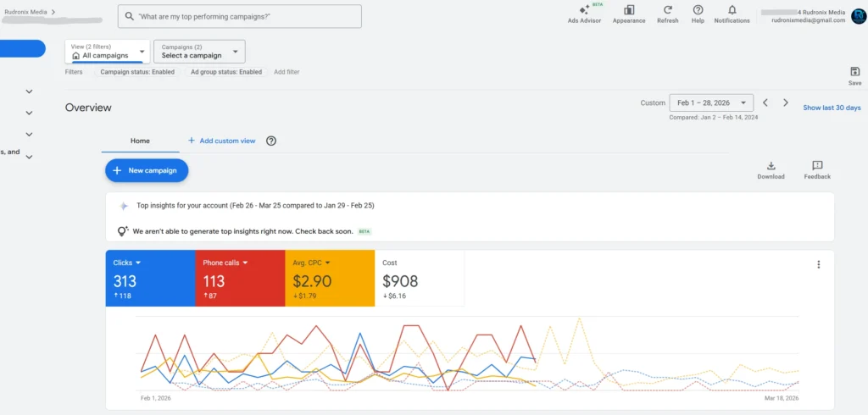Go to next date range arrow

pos(786,103)
